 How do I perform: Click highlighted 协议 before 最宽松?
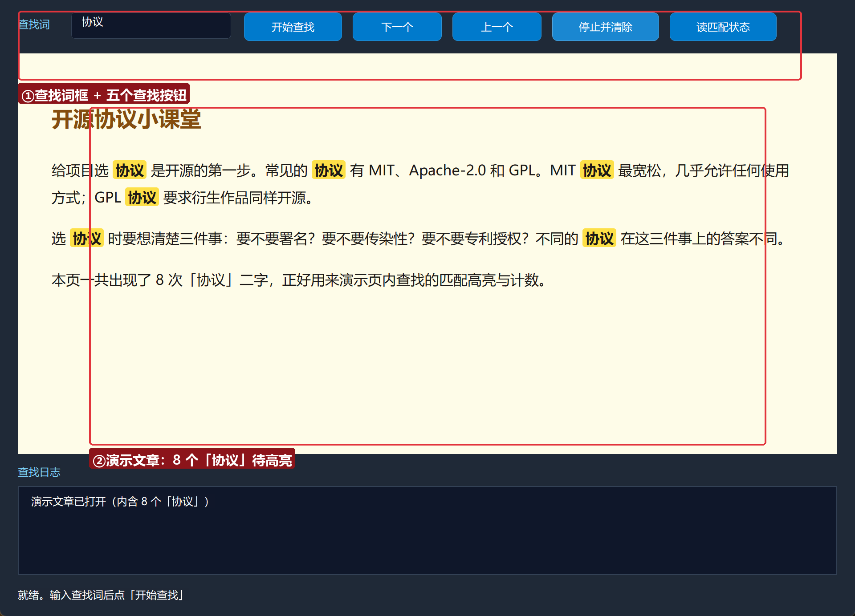tap(597, 170)
